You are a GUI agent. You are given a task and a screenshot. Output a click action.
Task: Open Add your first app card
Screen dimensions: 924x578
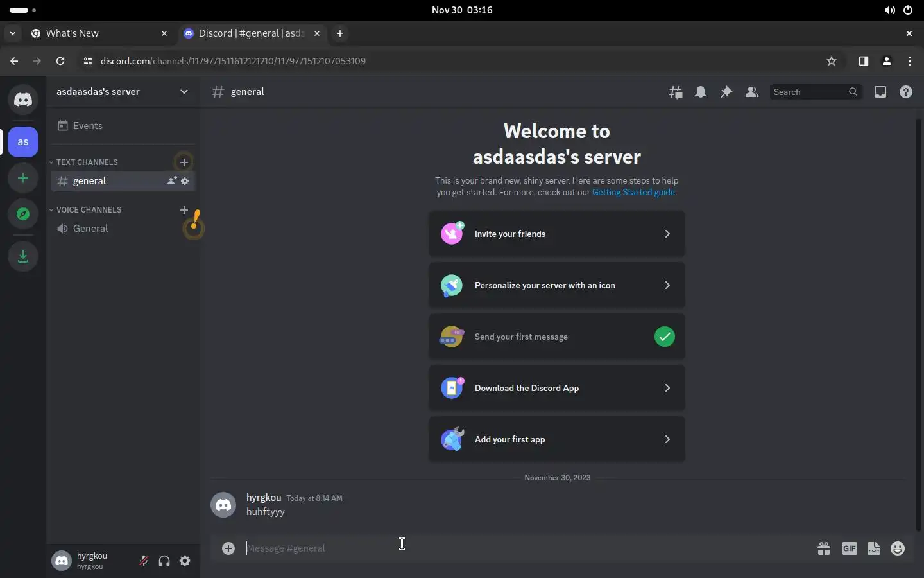point(557,439)
